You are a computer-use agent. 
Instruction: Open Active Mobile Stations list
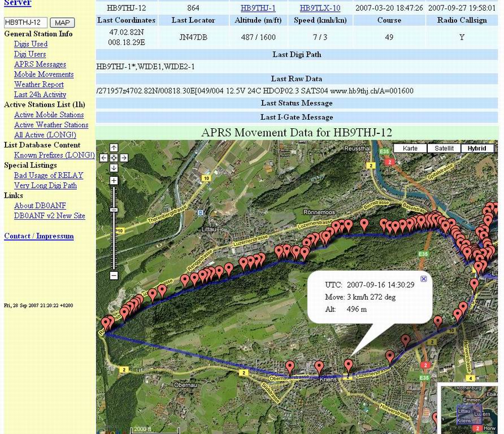pos(49,115)
